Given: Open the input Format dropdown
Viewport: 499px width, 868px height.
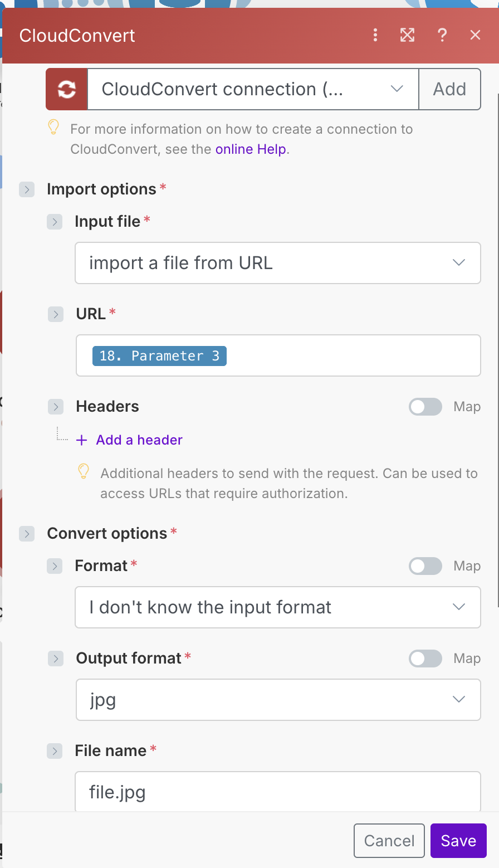Looking at the screenshot, I should pyautogui.click(x=277, y=607).
